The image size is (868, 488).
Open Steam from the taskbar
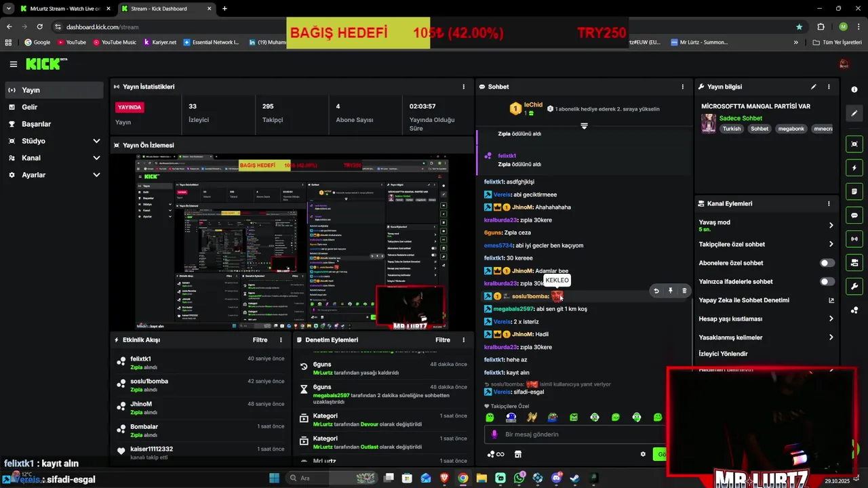point(574,478)
